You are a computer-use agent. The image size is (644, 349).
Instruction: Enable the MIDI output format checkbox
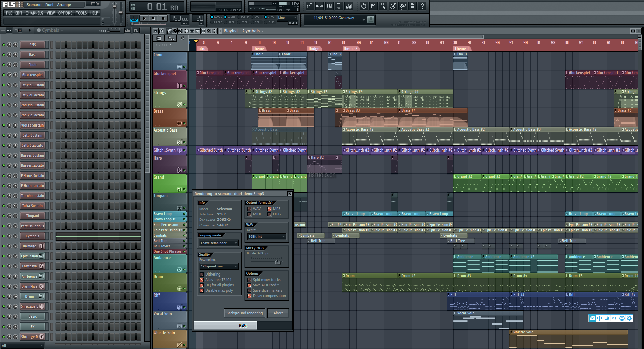[x=249, y=214]
